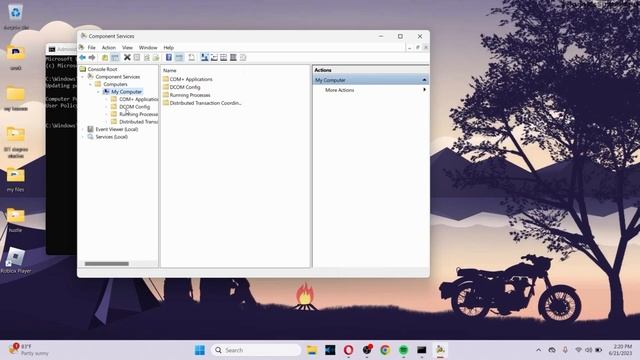Open the Help menu

169,48
